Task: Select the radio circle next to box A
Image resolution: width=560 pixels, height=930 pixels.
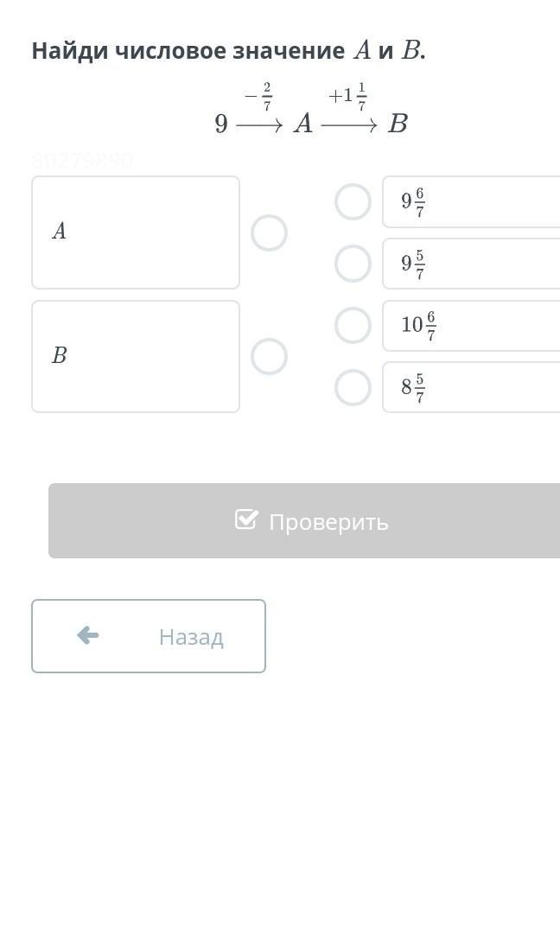Action: click(269, 232)
